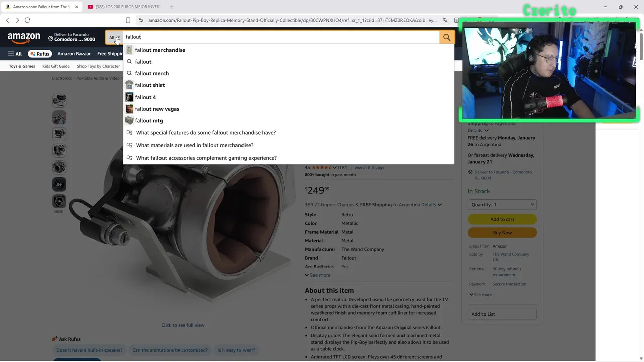Expand 'See more' in the buy box

coord(480,295)
